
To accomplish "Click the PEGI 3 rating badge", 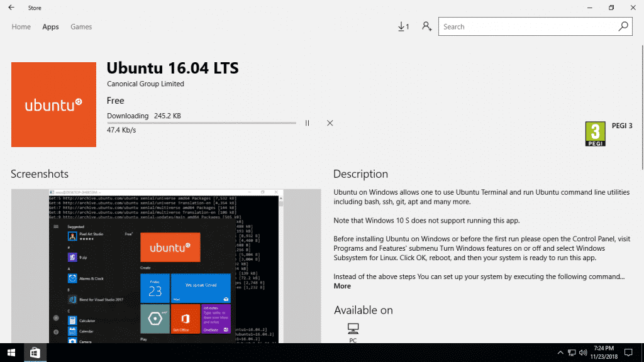I will click(x=594, y=133).
